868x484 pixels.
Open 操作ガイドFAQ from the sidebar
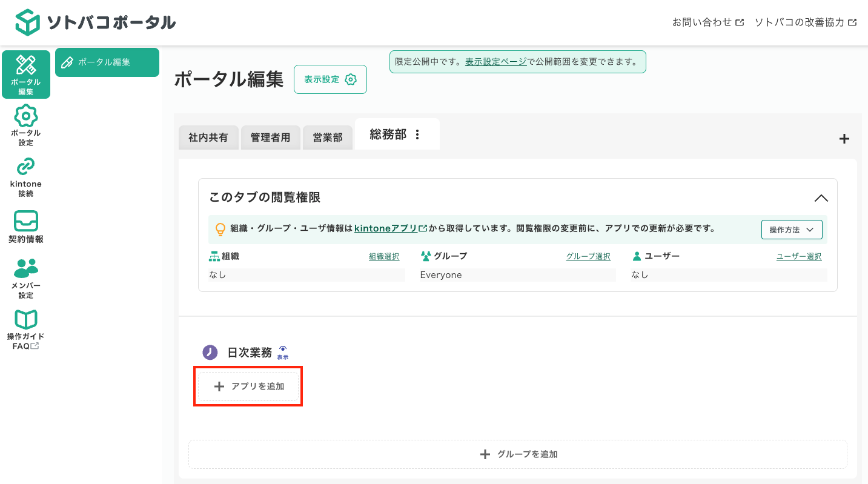[25, 329]
